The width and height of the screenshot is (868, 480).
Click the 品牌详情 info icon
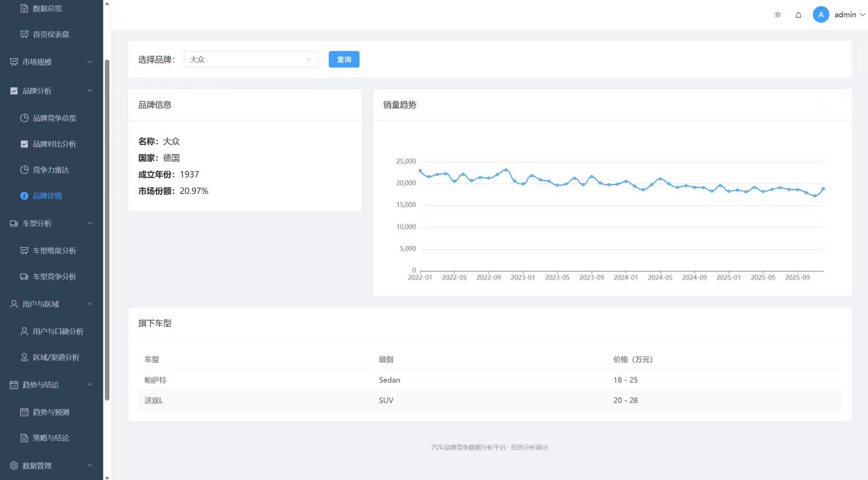coord(24,196)
